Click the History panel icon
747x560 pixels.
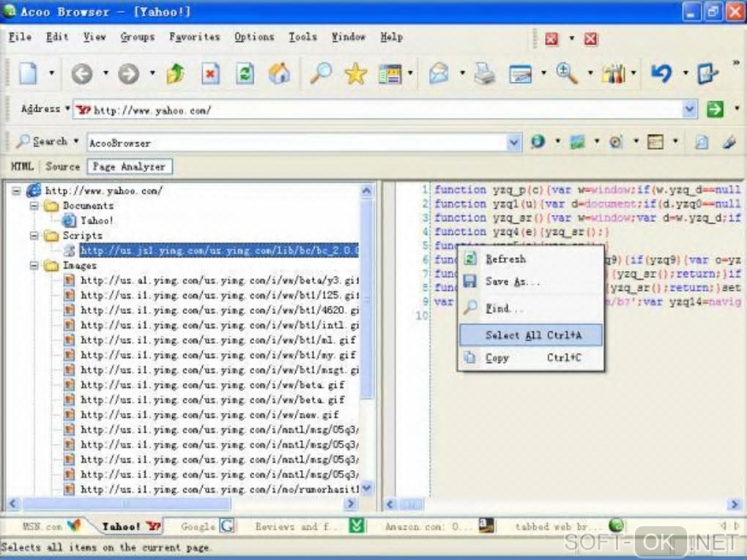(390, 74)
